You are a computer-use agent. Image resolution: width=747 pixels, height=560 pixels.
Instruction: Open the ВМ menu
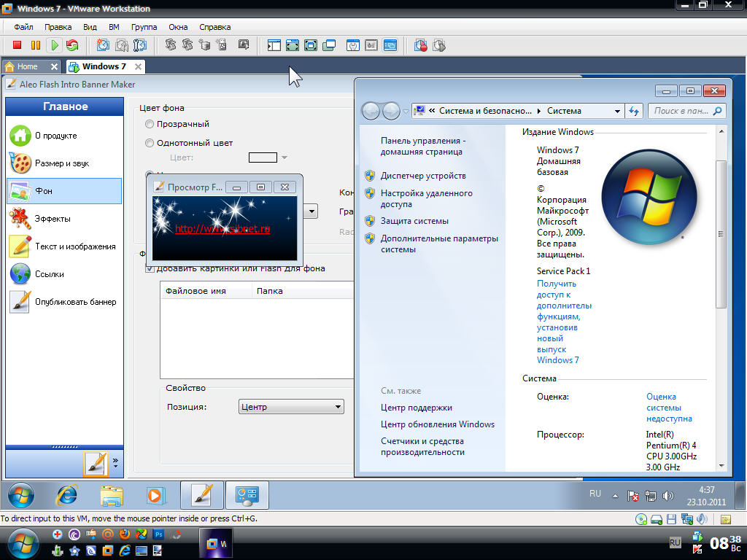[x=114, y=27]
